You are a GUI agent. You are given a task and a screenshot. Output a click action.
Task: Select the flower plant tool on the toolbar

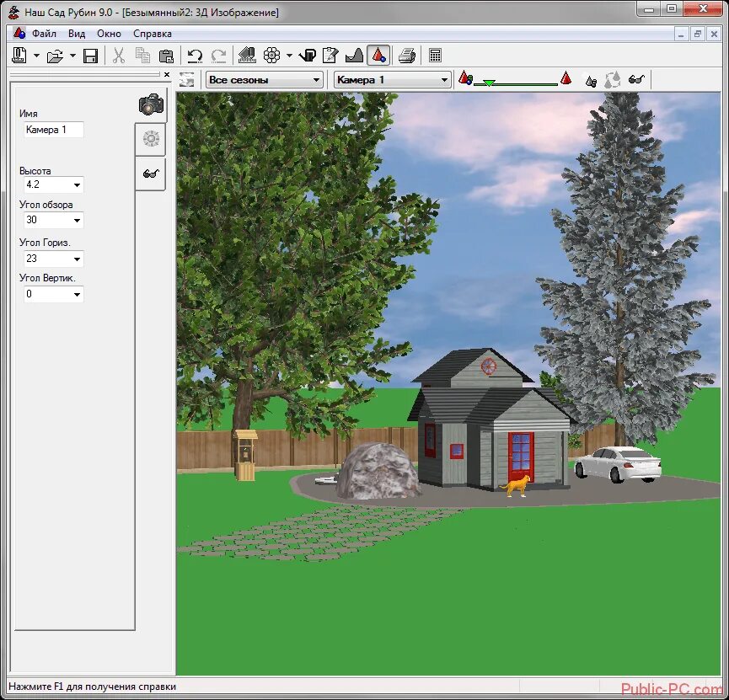(x=271, y=55)
